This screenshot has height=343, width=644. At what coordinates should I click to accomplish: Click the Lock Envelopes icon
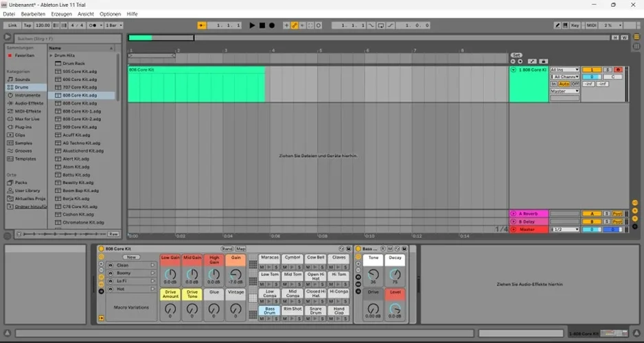coord(543,62)
